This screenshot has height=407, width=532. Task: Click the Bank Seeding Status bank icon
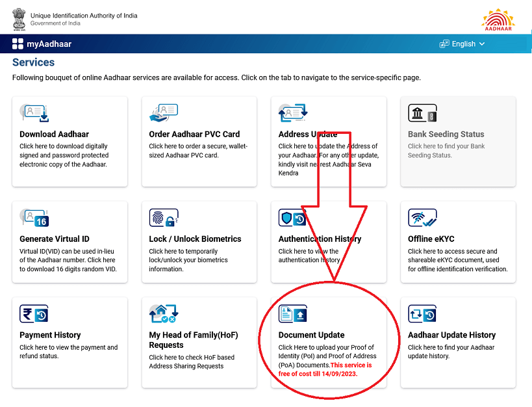[422, 112]
